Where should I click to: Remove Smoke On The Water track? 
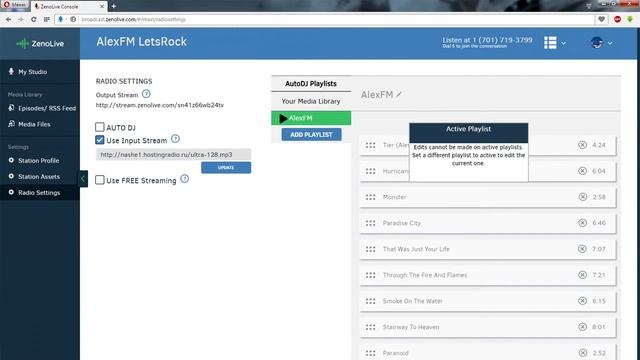(582, 301)
